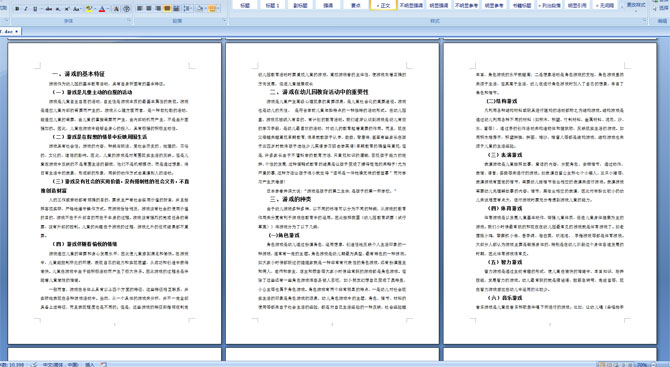This screenshot has height=367, width=670.
Task: Apply the yellow text highlight color
Action: pyautogui.click(x=89, y=9)
